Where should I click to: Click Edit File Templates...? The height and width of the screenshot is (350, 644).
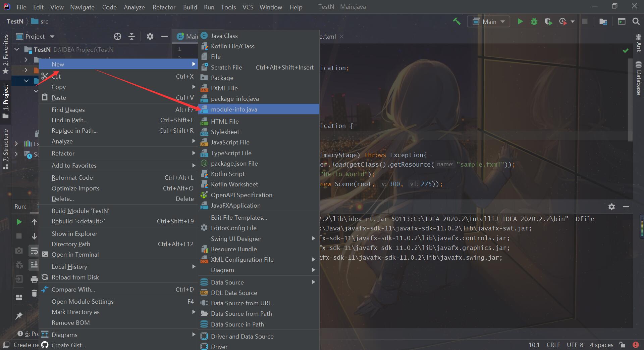pyautogui.click(x=259, y=217)
